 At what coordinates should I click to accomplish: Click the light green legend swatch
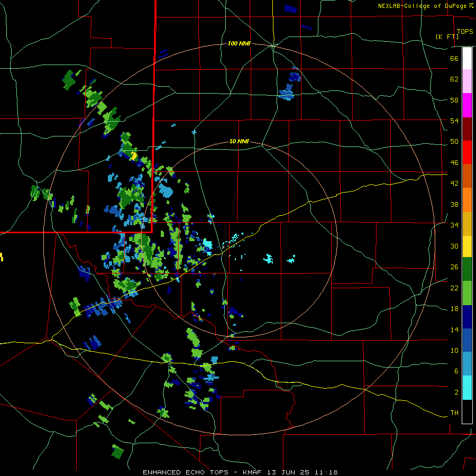[467, 293]
